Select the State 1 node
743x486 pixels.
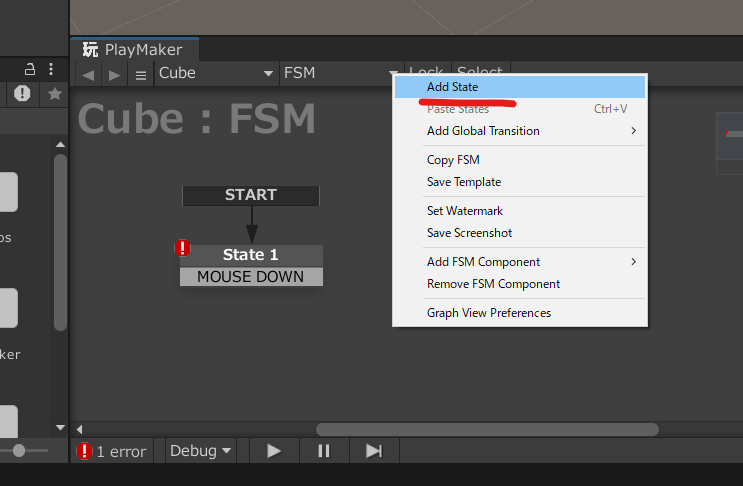click(251, 255)
